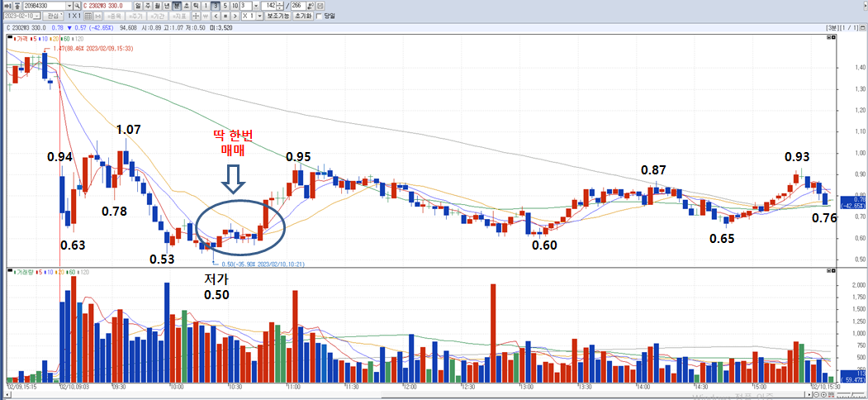Click the price pane's 120 MA legend entry
Screen dimensions: 868x400
tap(76, 38)
